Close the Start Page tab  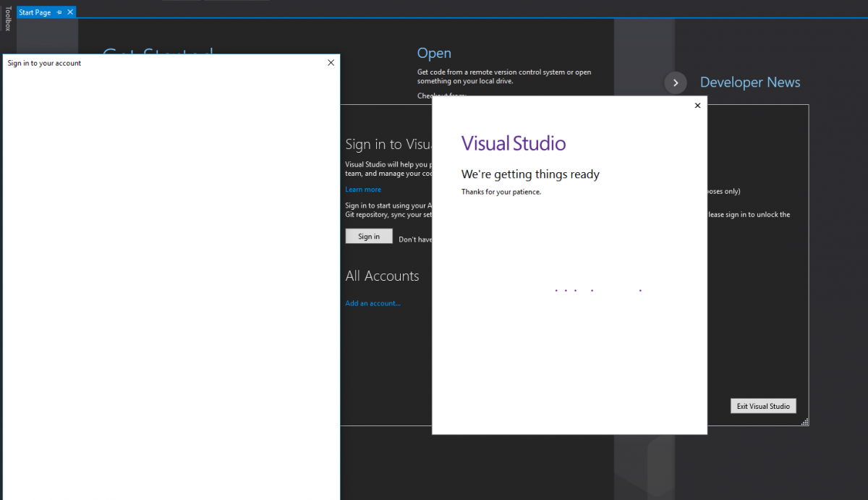70,12
